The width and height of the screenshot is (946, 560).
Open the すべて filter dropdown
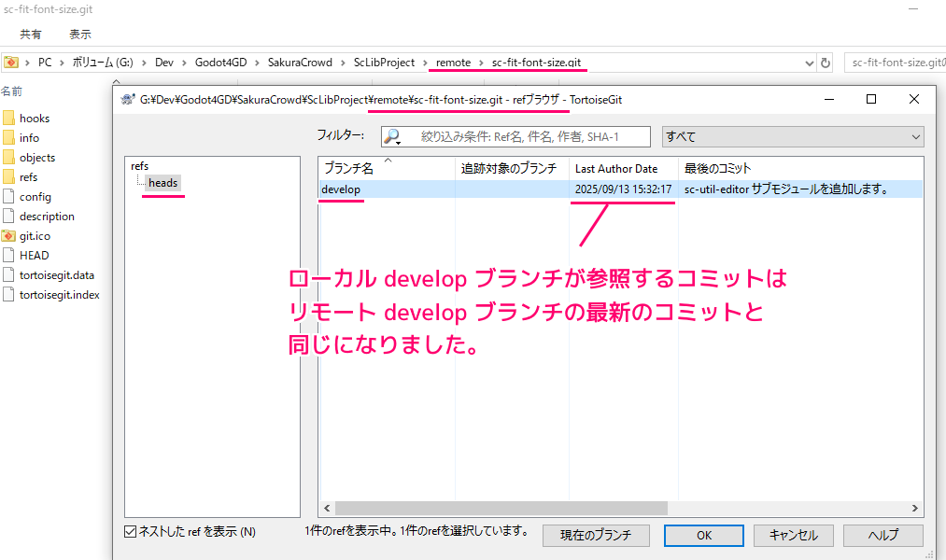792,136
